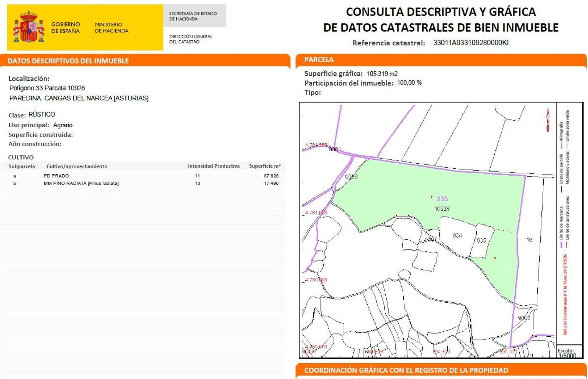Click road parcel 9001 on the map

click(x=336, y=149)
